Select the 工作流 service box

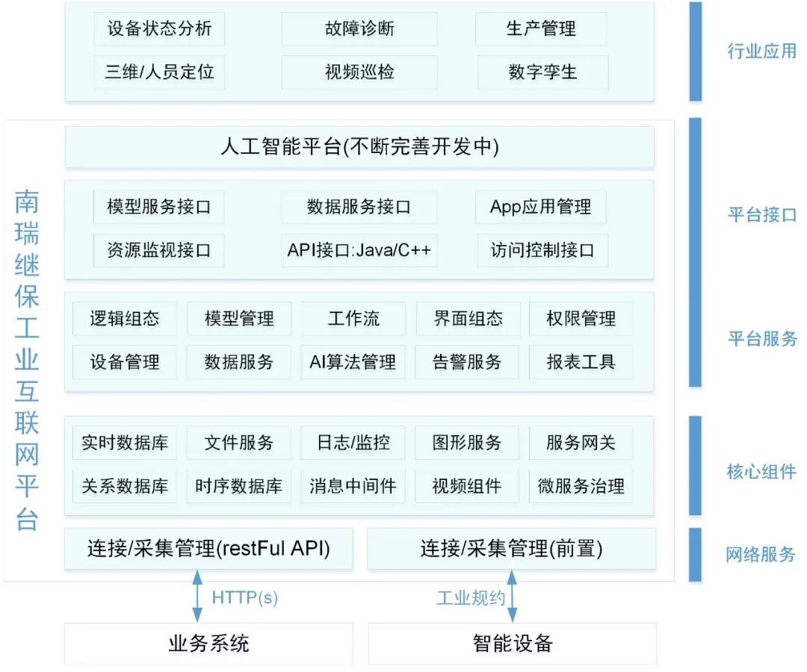coord(353,319)
